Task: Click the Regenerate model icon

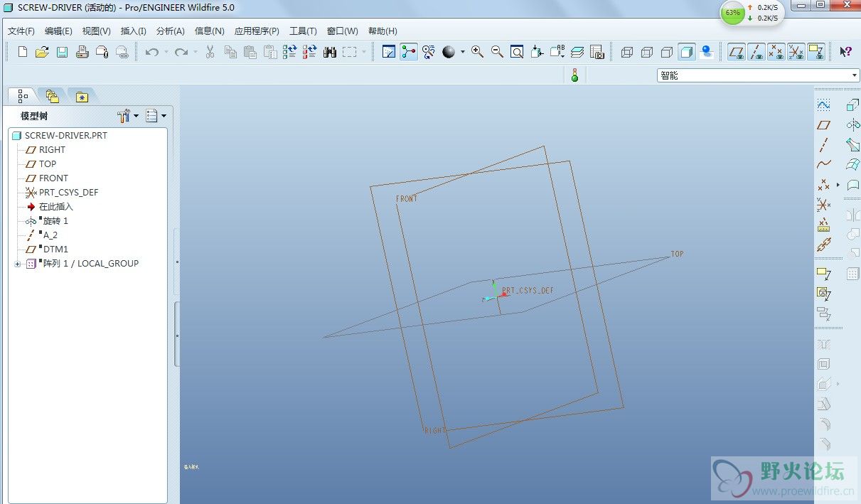Action: [289, 52]
